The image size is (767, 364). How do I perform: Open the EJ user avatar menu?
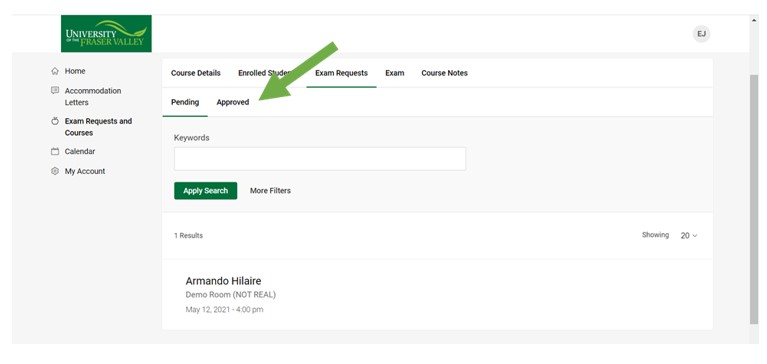[701, 34]
